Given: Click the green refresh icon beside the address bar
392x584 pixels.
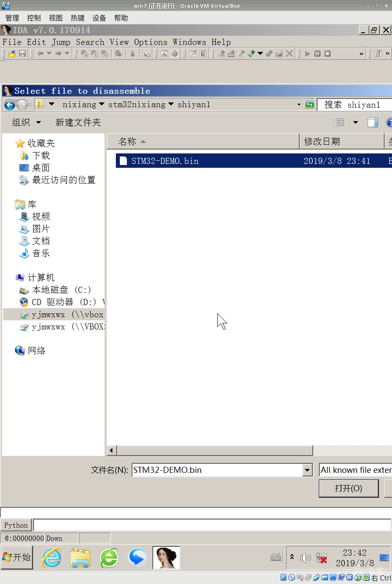Looking at the screenshot, I should pos(310,105).
